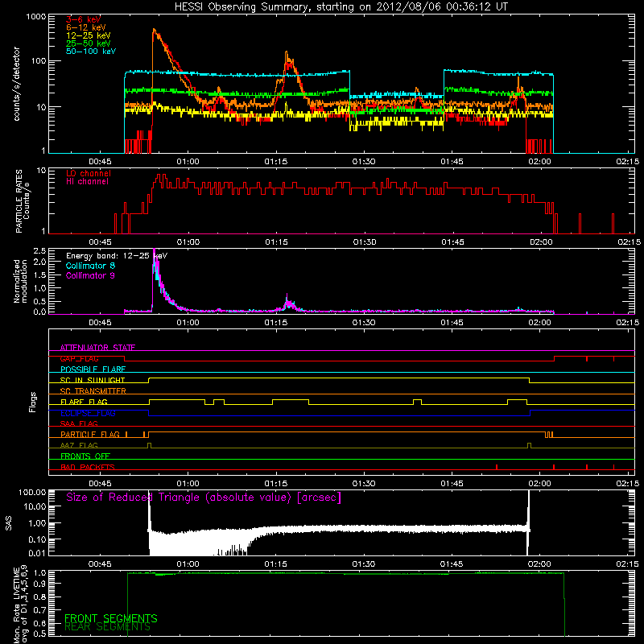Click the SAS axis label
644x644 pixels.
(9, 522)
